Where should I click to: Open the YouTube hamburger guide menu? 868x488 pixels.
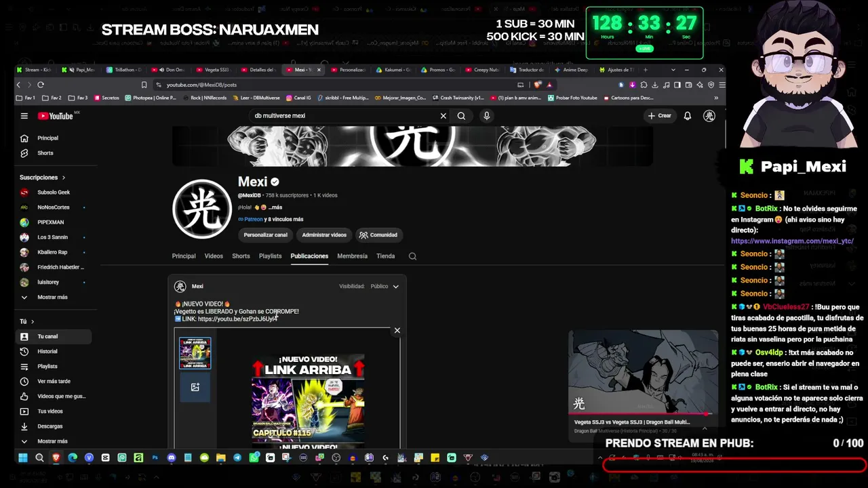[x=24, y=116]
